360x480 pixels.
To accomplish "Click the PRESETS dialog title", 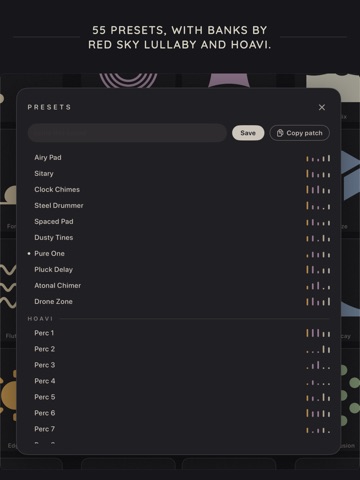I will [49, 107].
